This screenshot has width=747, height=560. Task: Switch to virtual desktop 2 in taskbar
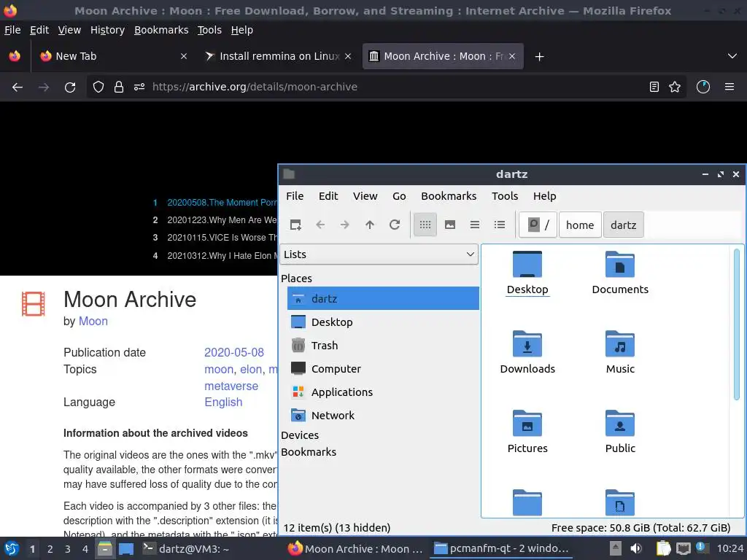50,549
